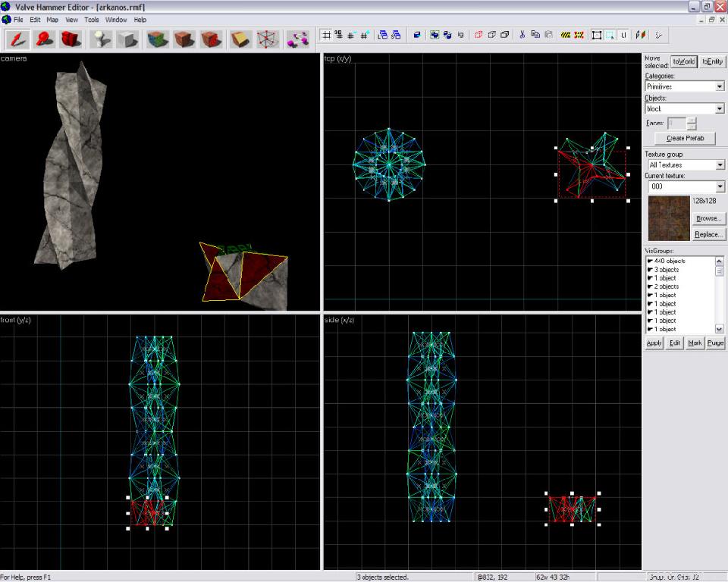The height and width of the screenshot is (582, 728).
Task: Activate the Vertex manipulation tool
Action: pyautogui.click(x=267, y=39)
